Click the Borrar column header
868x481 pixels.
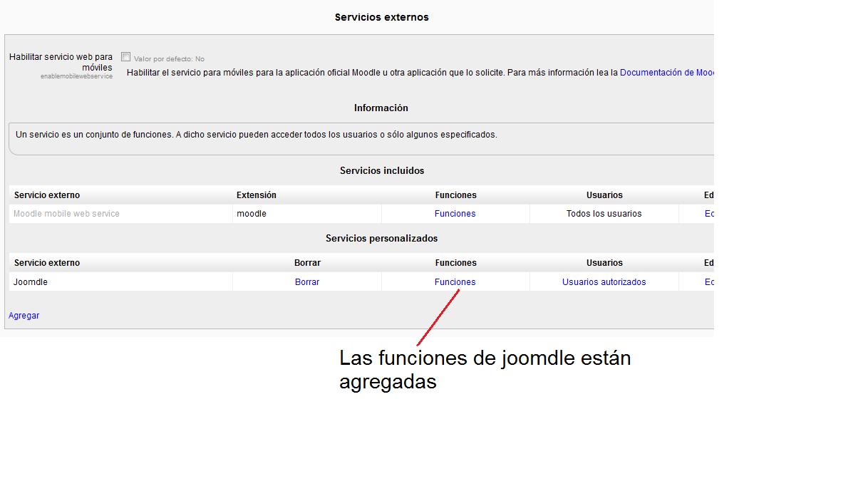pos(307,263)
